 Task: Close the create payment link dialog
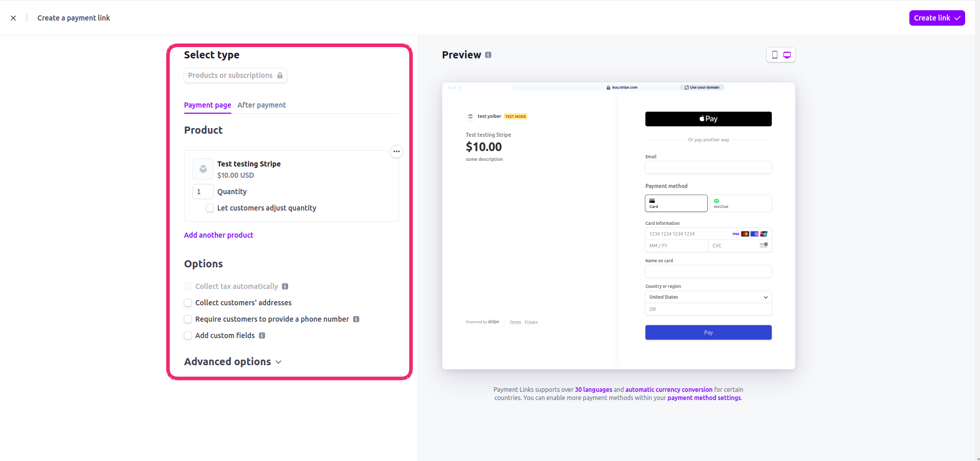(13, 18)
